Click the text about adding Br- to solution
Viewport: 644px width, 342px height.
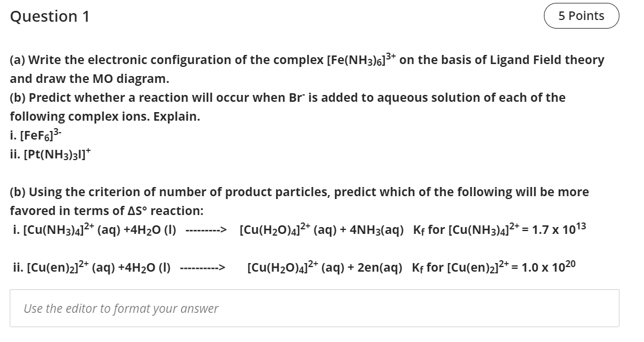286,97
